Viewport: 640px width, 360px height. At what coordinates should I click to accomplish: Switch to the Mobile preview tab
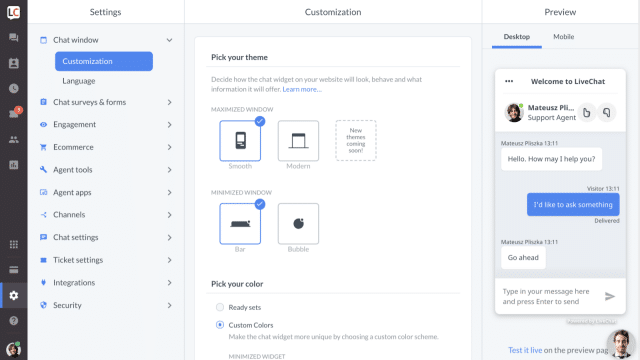pos(564,37)
